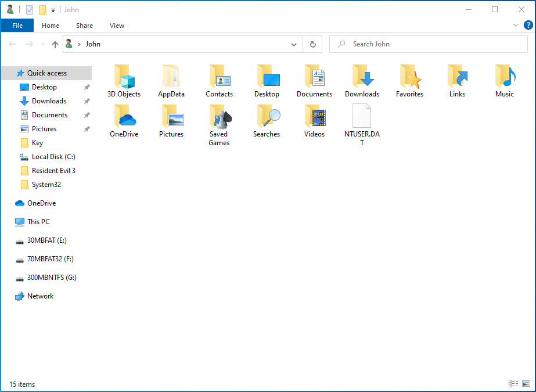The image size is (536, 392).
Task: Open the Customize Quick Access Toolbar dropdown
Action: (x=53, y=10)
